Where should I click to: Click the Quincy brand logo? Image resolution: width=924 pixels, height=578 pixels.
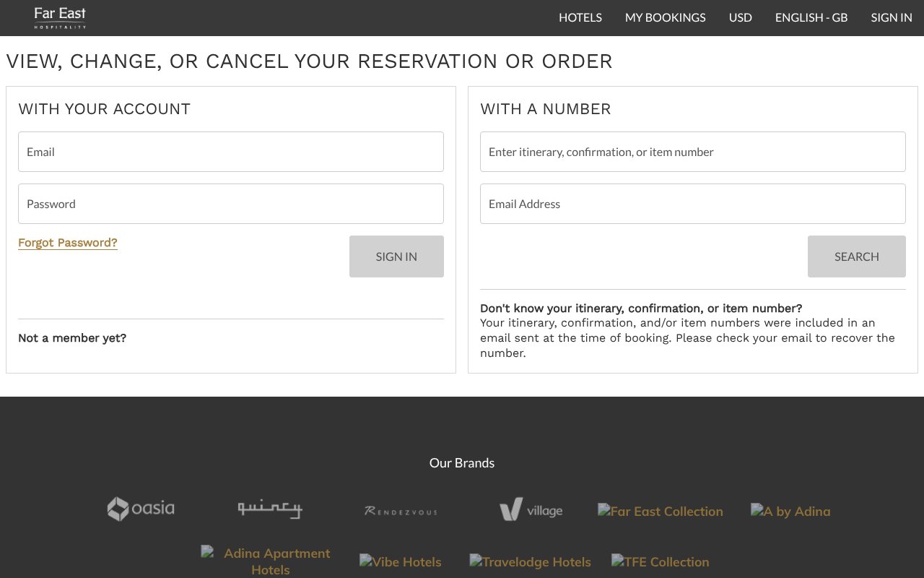coord(270,509)
